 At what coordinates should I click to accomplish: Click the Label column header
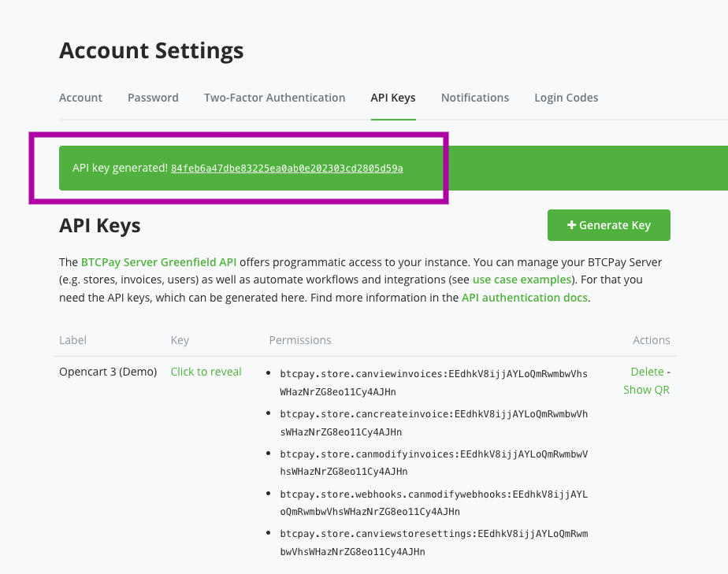72,340
